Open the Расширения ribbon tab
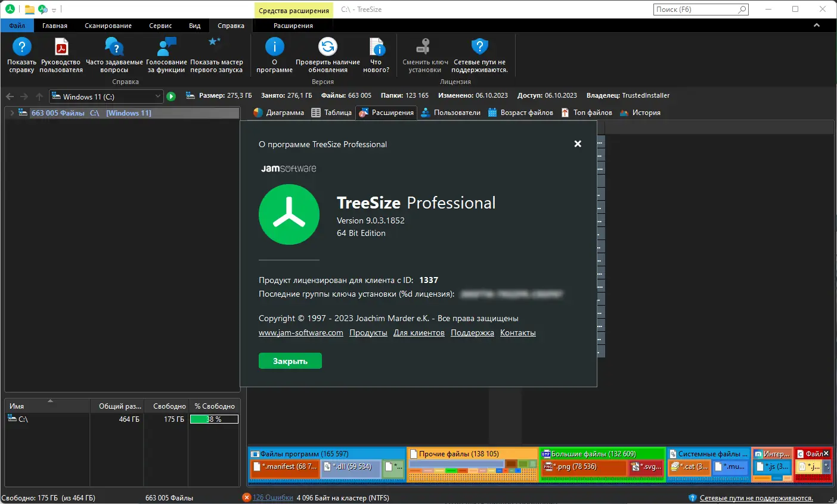837x504 pixels. tap(293, 26)
